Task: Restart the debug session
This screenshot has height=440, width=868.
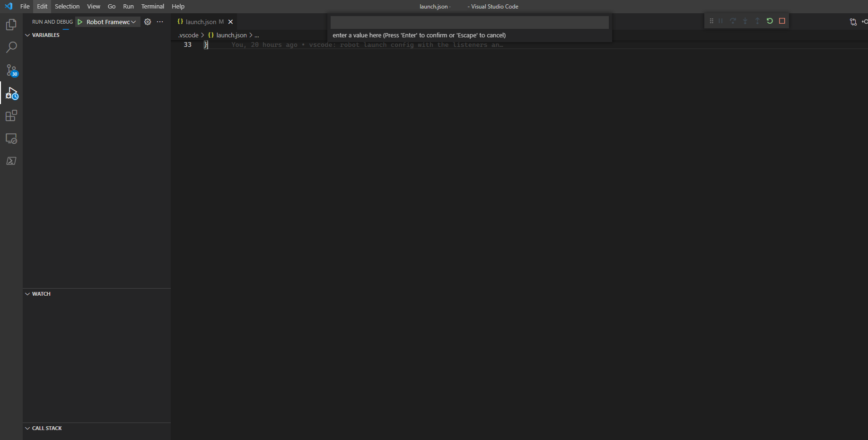Action: click(770, 21)
